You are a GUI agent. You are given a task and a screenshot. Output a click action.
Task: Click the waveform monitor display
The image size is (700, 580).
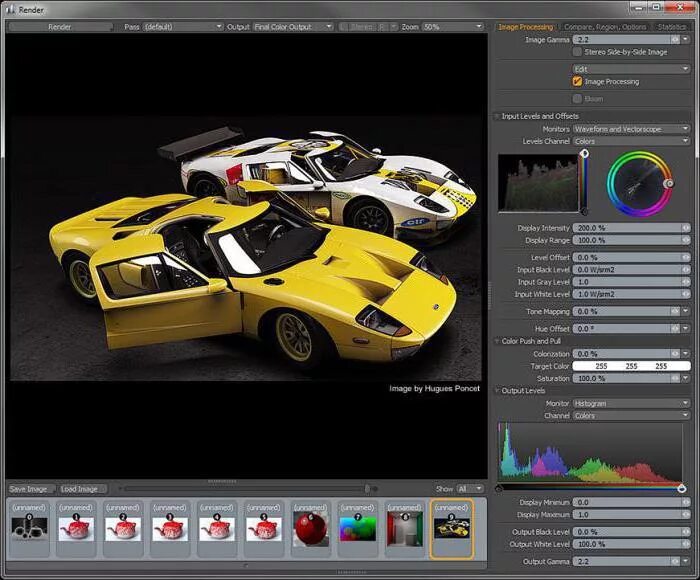point(538,183)
